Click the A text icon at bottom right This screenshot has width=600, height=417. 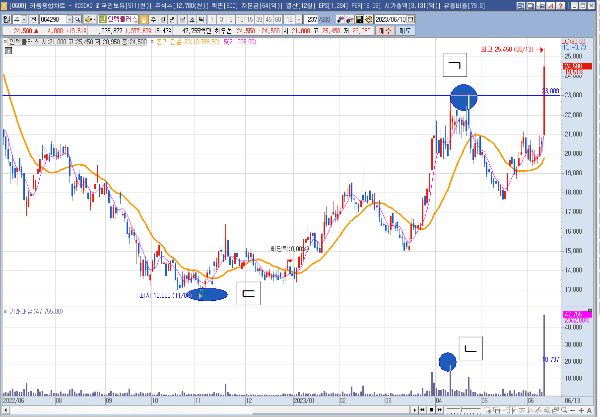(589, 410)
